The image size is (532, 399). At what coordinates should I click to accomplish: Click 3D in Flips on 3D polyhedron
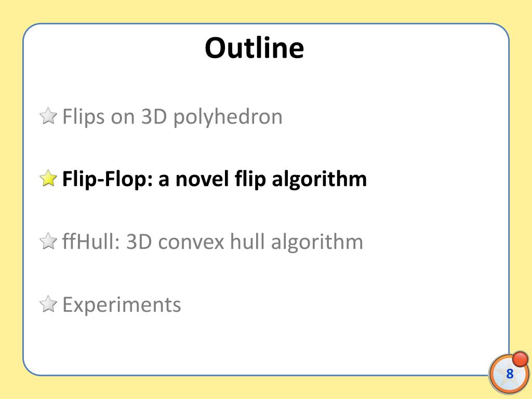pyautogui.click(x=154, y=116)
